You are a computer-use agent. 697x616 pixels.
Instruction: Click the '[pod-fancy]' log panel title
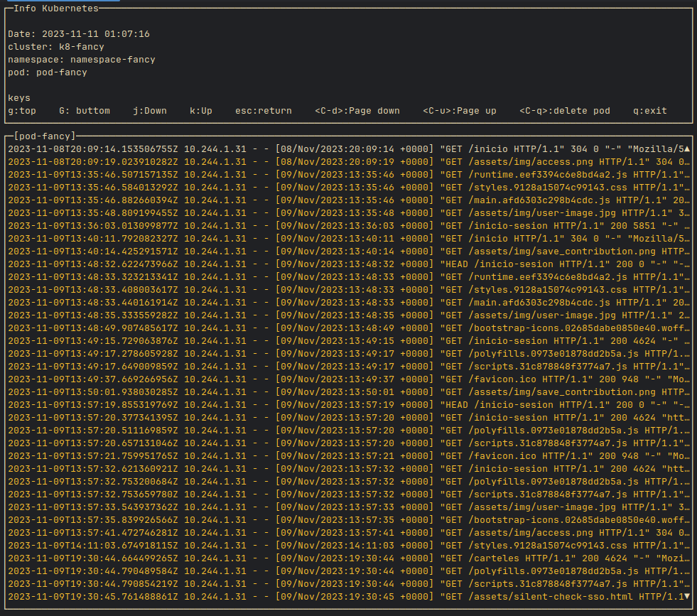pyautogui.click(x=45, y=136)
